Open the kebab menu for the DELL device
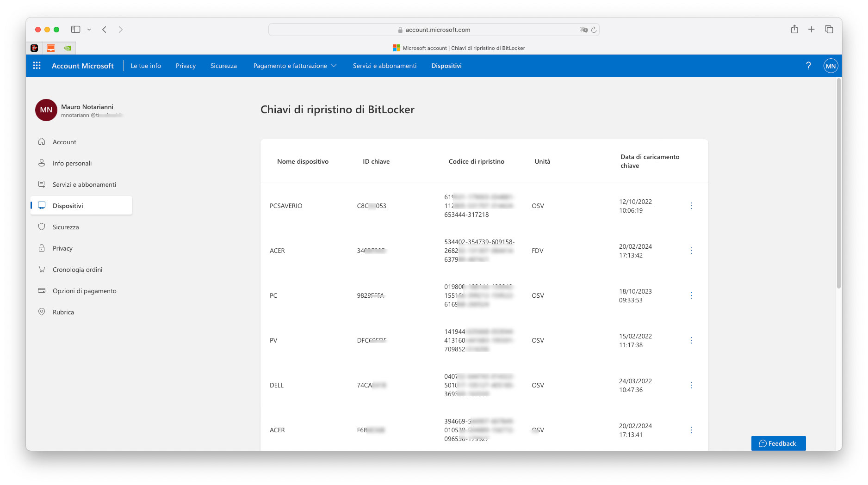The width and height of the screenshot is (868, 485). (691, 385)
